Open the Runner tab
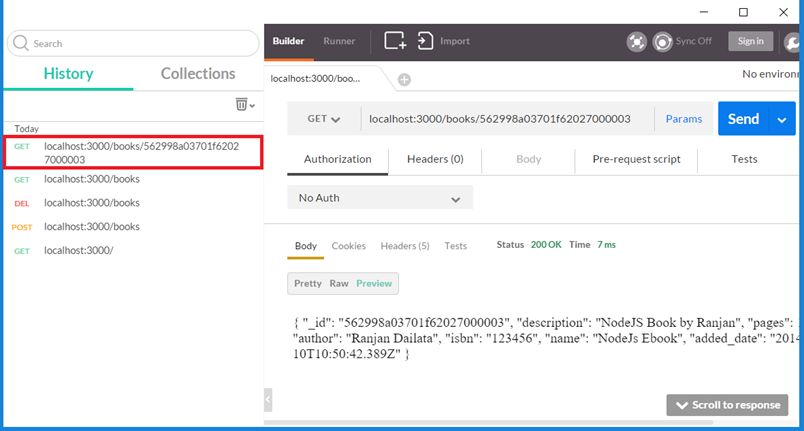This screenshot has height=431, width=804. (339, 41)
